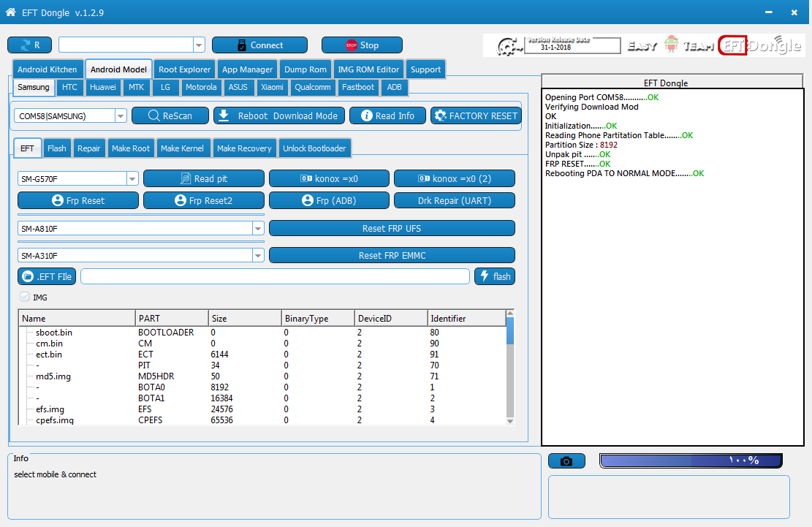This screenshot has height=527, width=812.
Task: Click the refresh R button
Action: pyautogui.click(x=29, y=45)
